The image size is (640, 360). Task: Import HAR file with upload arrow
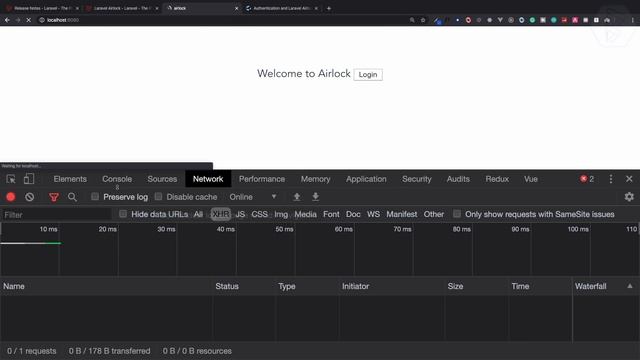tap(297, 197)
